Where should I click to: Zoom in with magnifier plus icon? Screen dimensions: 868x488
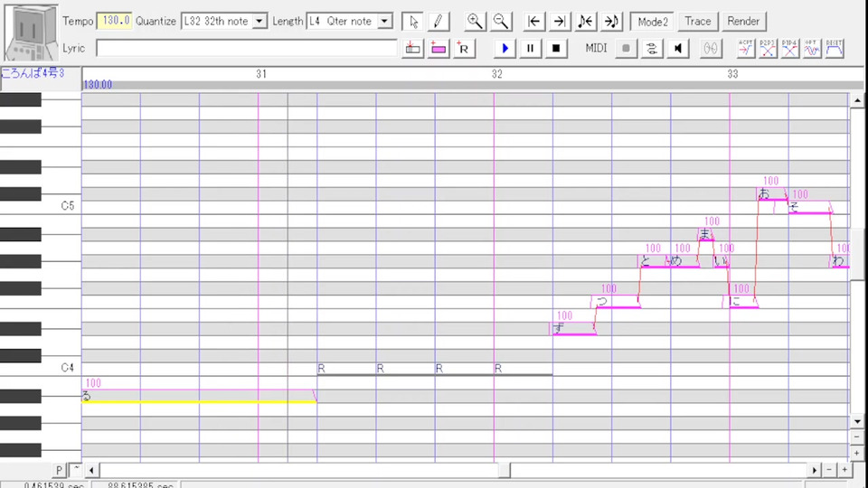tap(475, 22)
